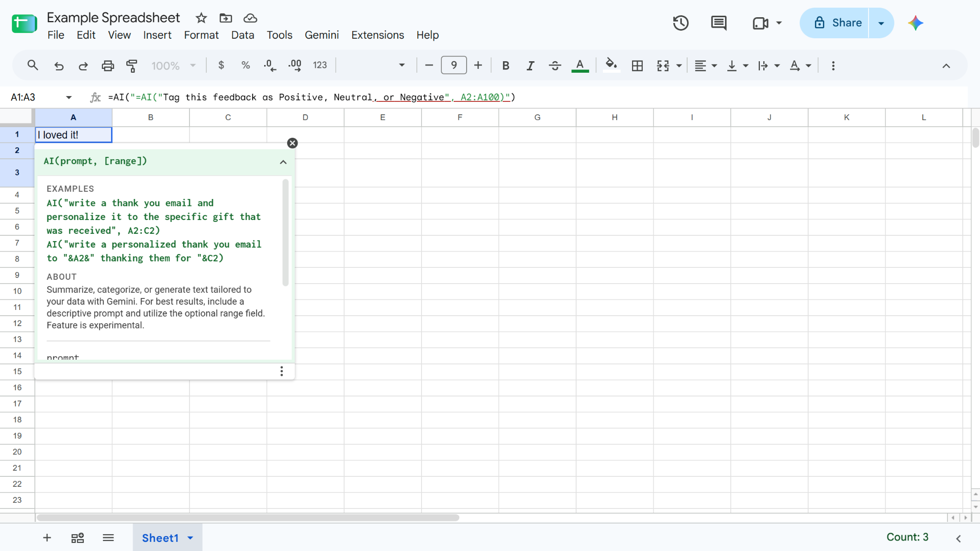
Task: Collapse the AI(prompt, [range]) help section
Action: pyautogui.click(x=283, y=162)
